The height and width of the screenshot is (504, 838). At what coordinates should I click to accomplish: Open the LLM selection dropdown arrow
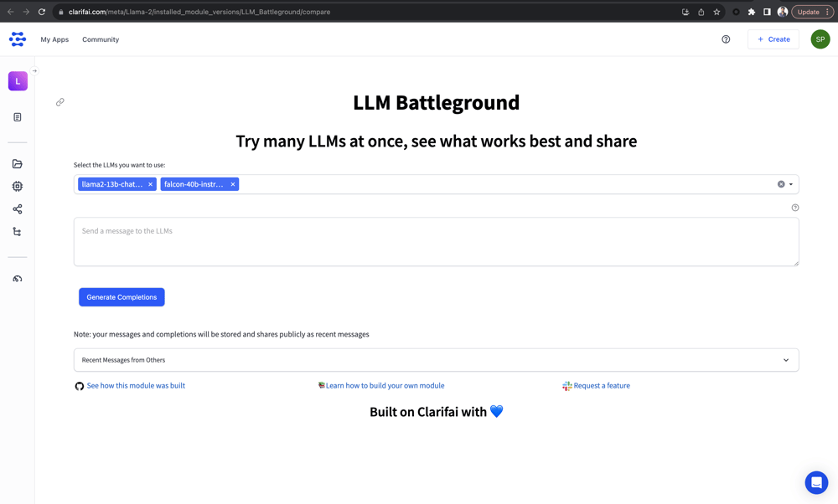click(x=791, y=184)
